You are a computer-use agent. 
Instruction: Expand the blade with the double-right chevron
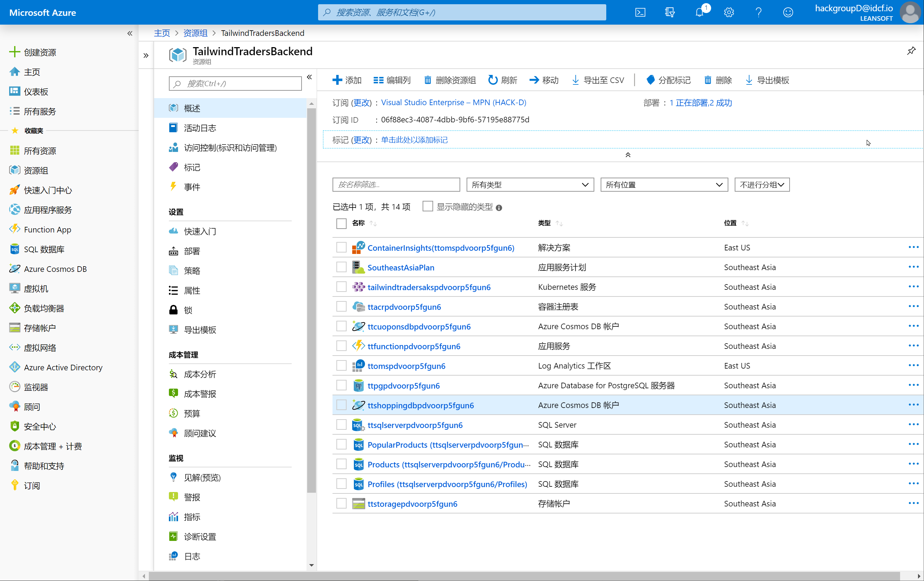146,56
